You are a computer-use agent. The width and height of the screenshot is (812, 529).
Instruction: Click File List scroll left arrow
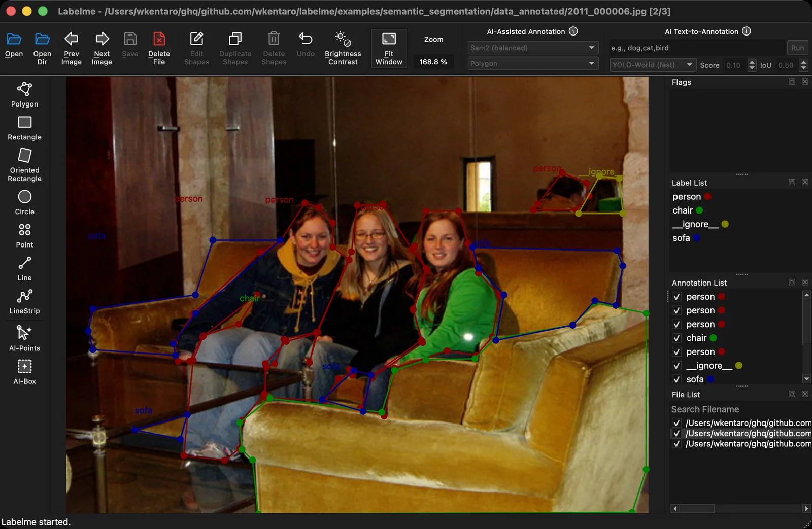[x=675, y=508]
